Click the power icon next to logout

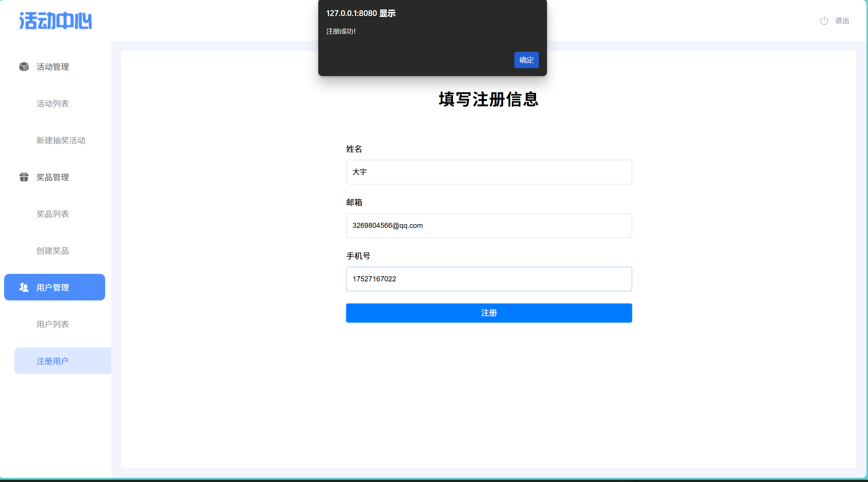(824, 21)
